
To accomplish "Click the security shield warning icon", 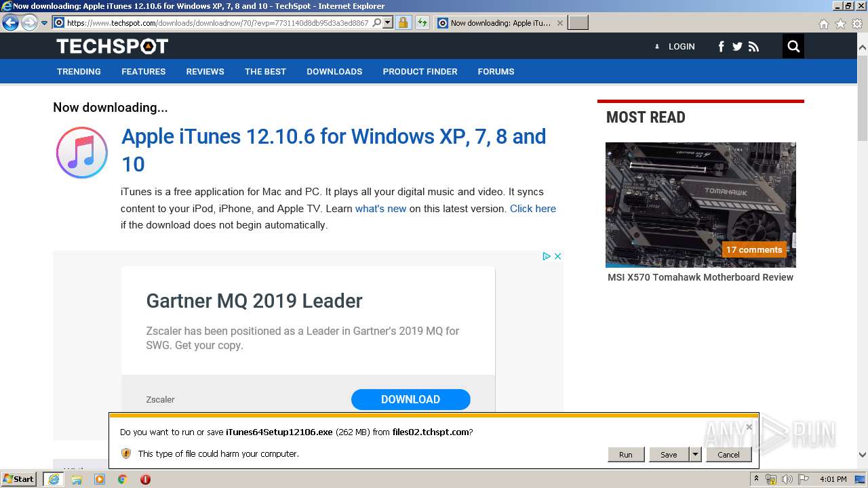I will point(125,453).
